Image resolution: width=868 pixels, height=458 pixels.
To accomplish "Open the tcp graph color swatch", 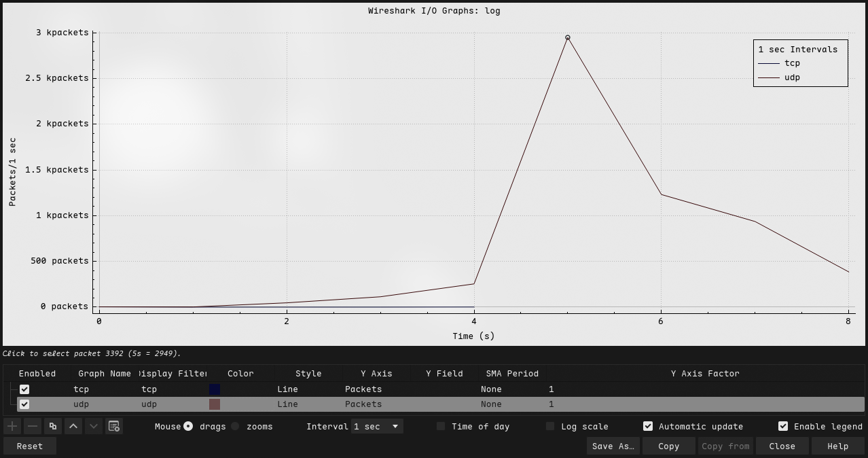I will coord(215,389).
